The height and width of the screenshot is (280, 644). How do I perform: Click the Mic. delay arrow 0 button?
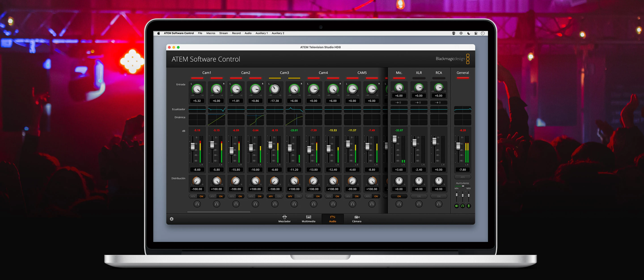[x=399, y=103]
